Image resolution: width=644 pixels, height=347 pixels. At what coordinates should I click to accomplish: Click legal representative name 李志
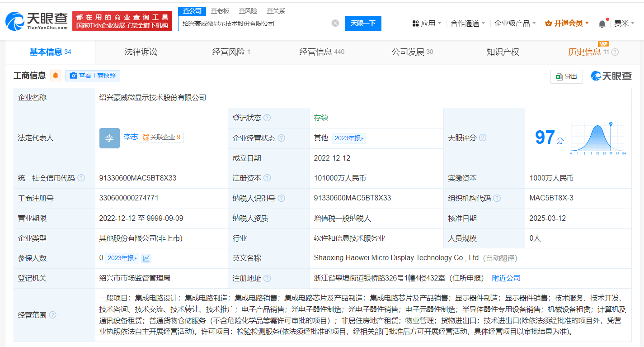(131, 137)
